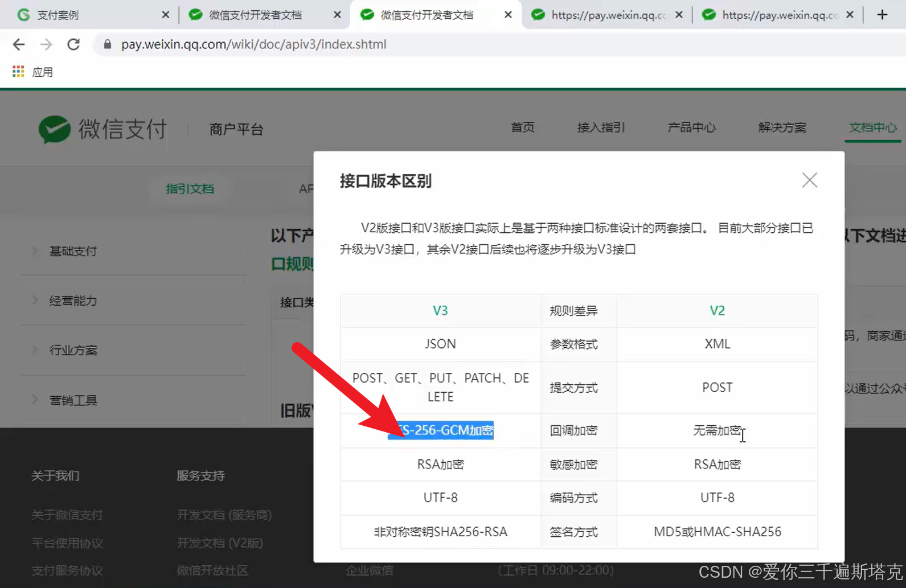The height and width of the screenshot is (588, 906).
Task: Click V2 column header in table
Action: (x=717, y=311)
